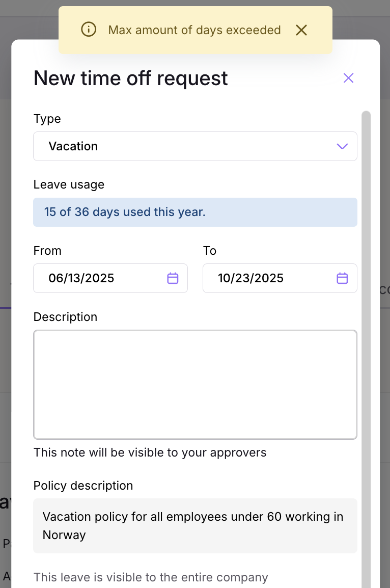Click the "visible to your approvers" helper note
This screenshot has width=390, height=588.
click(150, 452)
